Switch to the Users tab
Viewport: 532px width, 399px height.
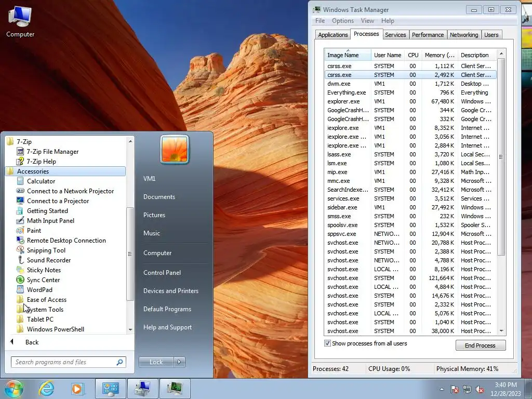pos(491,35)
